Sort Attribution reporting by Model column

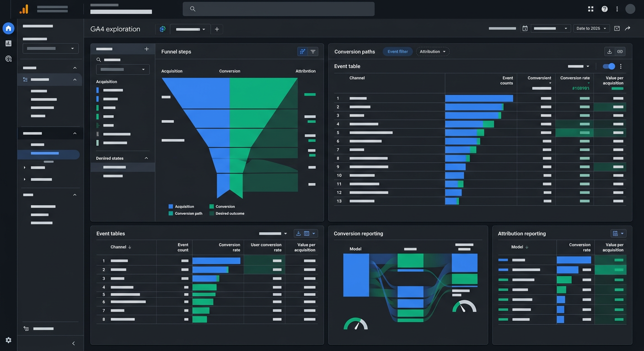pyautogui.click(x=520, y=247)
